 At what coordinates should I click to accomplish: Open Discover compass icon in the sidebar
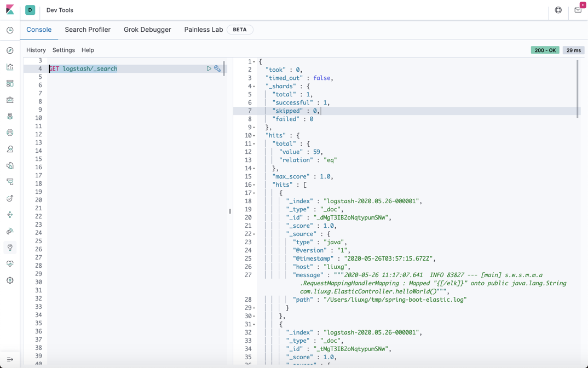pyautogui.click(x=9, y=50)
